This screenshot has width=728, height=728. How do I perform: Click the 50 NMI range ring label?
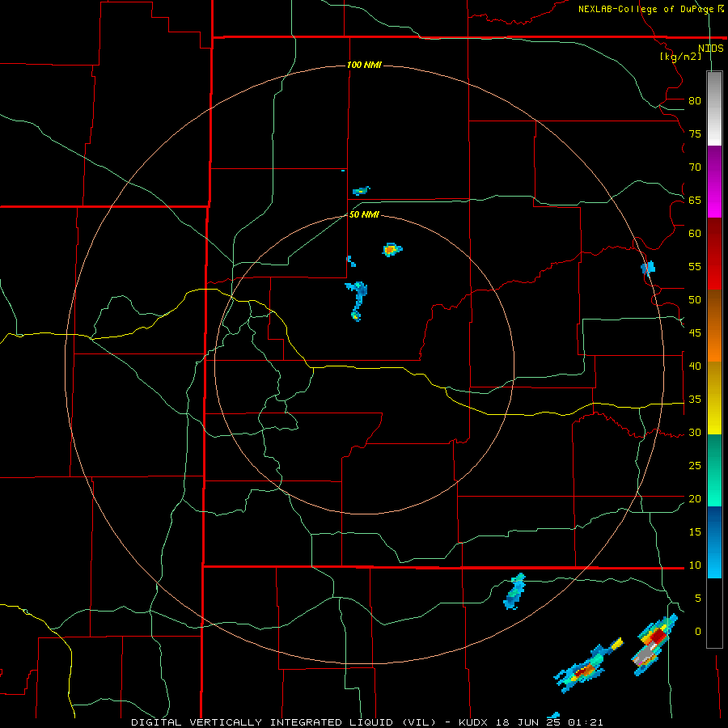tap(364, 214)
